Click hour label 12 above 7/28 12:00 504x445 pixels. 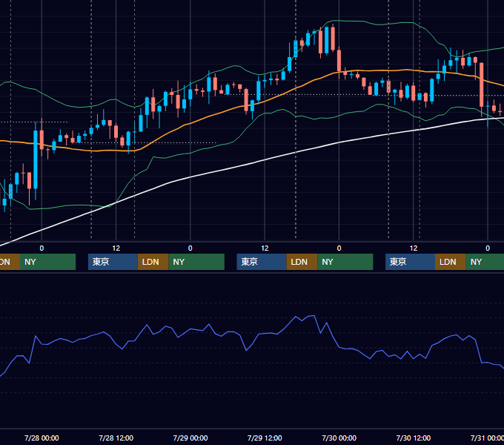click(x=116, y=248)
